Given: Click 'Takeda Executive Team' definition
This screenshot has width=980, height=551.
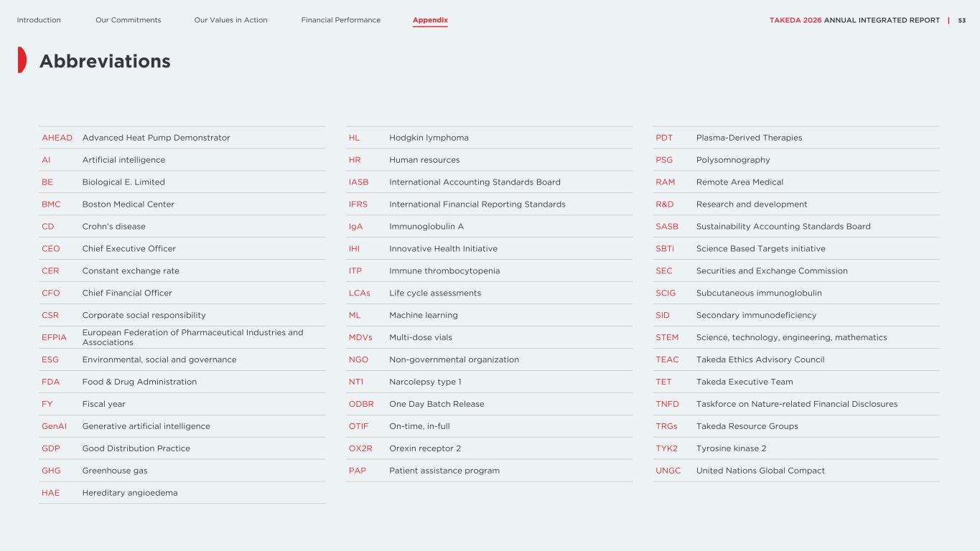Looking at the screenshot, I should [x=745, y=382].
